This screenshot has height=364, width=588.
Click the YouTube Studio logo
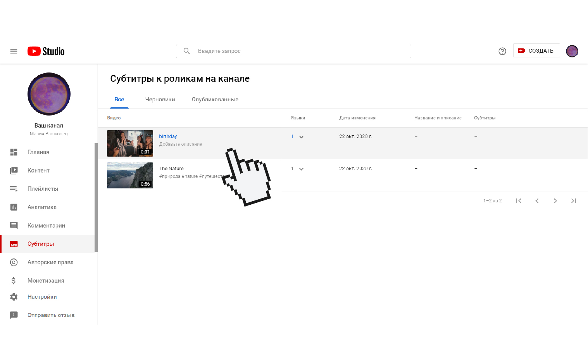tap(46, 51)
